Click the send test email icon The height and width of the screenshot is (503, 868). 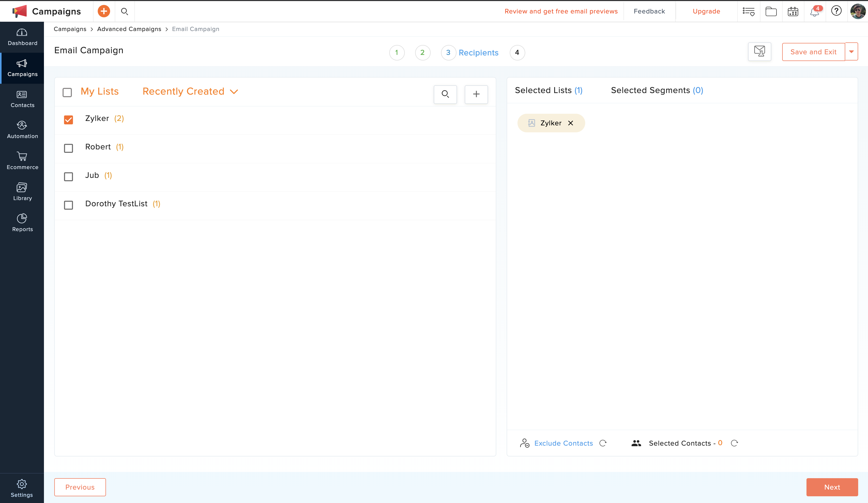(759, 52)
